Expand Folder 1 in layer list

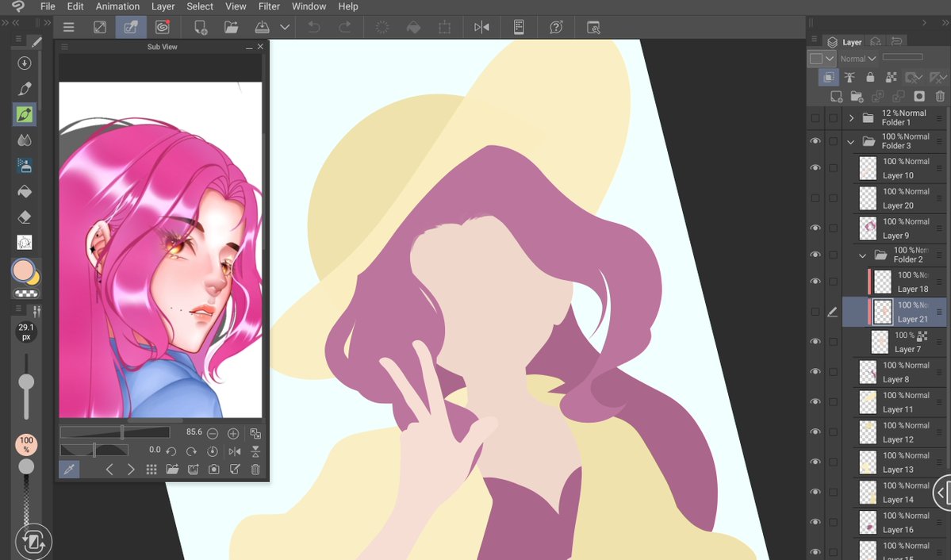coord(851,117)
